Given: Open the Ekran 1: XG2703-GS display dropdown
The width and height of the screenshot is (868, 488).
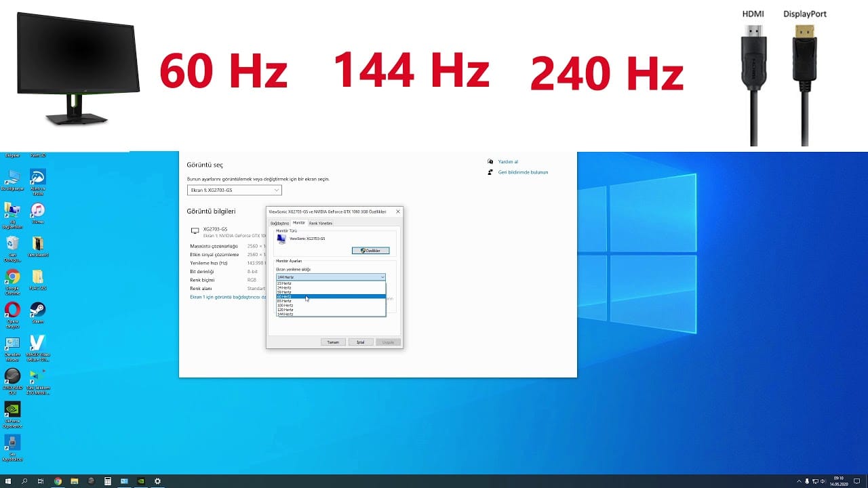Looking at the screenshot, I should [234, 190].
